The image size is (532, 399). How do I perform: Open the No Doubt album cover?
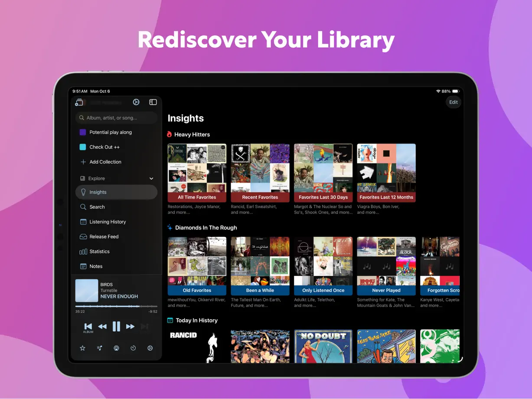(323, 347)
